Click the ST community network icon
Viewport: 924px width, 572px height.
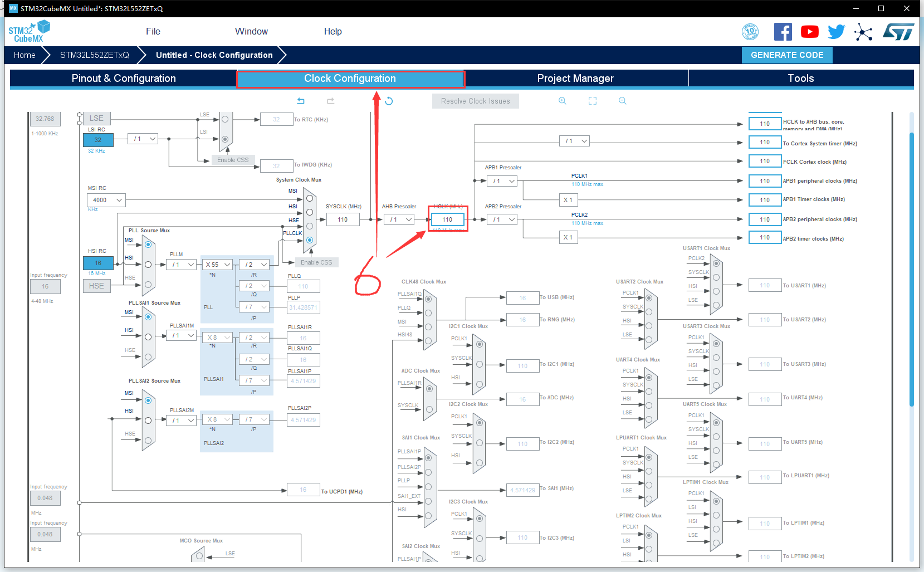pos(863,32)
